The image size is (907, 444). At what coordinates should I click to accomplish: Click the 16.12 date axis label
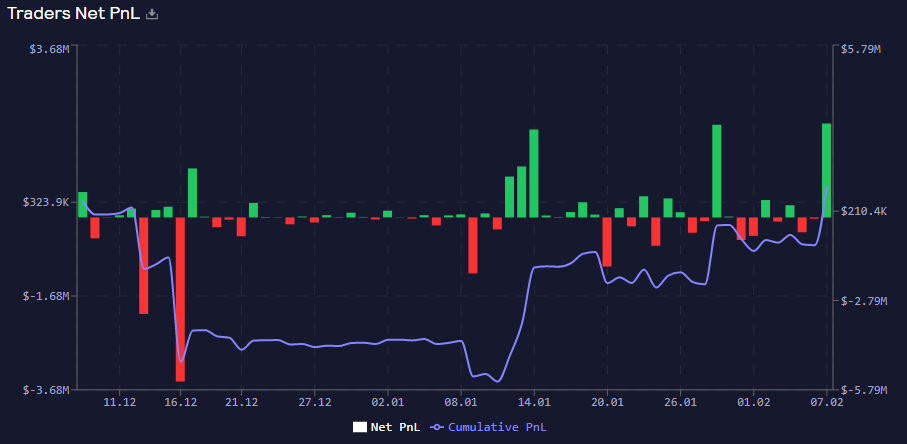(x=180, y=401)
